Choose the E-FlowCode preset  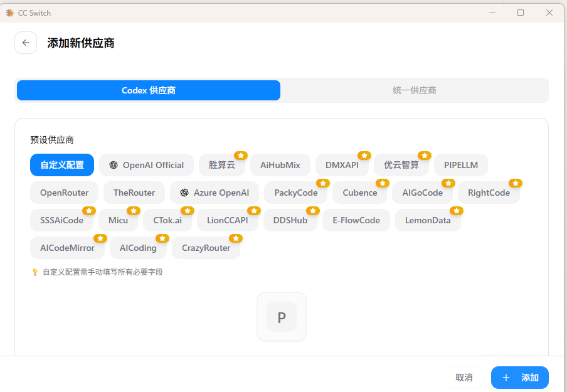point(356,220)
